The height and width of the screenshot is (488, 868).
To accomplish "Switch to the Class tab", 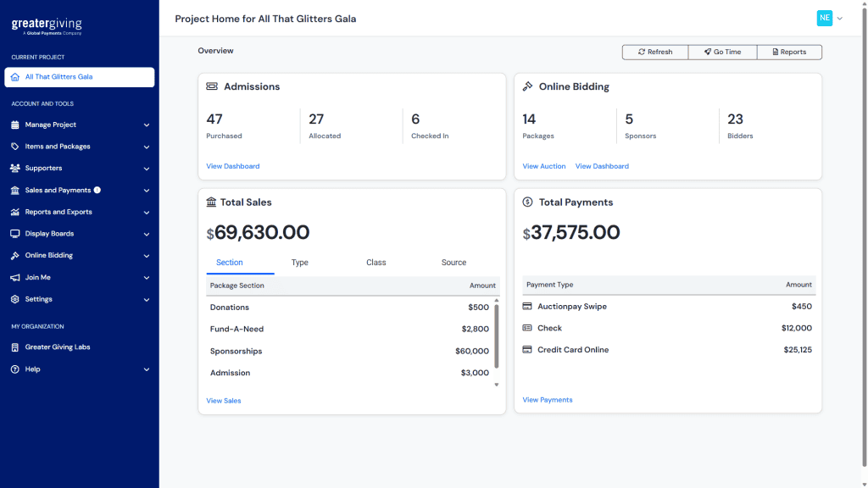I will coord(376,263).
